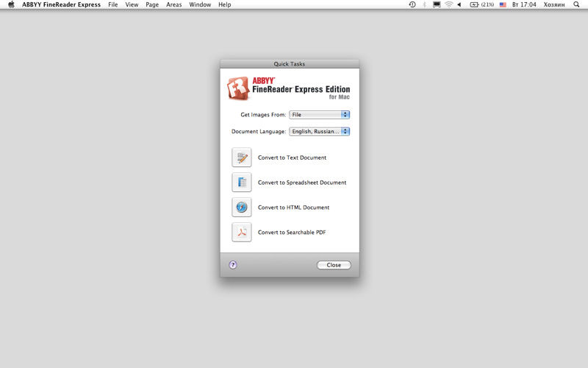
Task: Click the Convert to Text Document label
Action: (x=292, y=158)
